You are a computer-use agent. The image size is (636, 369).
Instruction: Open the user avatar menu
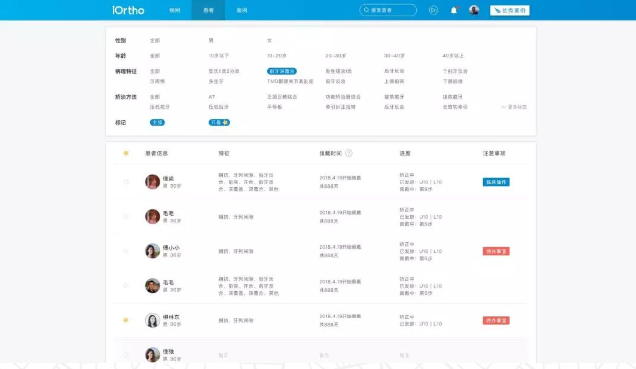tap(474, 10)
